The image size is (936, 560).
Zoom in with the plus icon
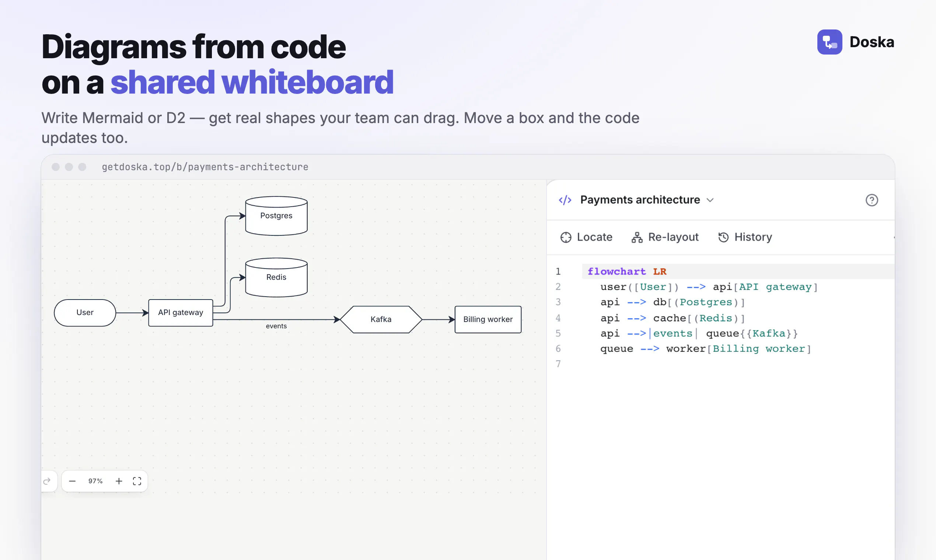(119, 481)
